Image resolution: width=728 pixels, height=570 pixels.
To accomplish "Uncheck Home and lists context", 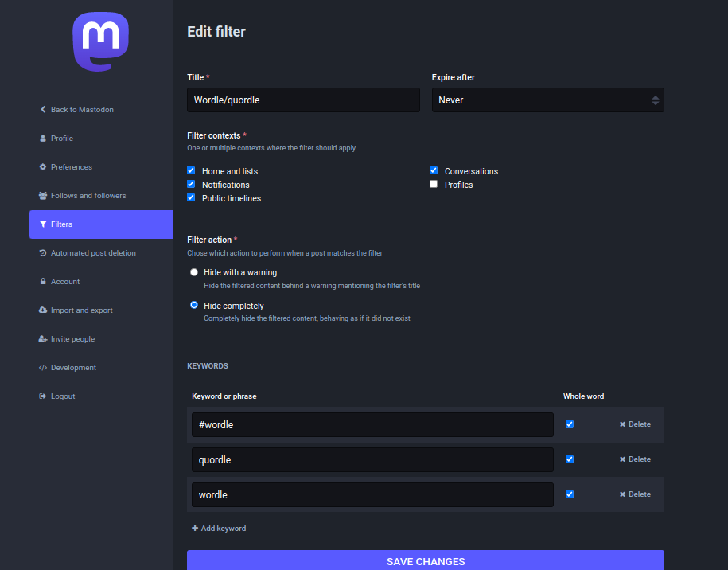I will pos(191,170).
